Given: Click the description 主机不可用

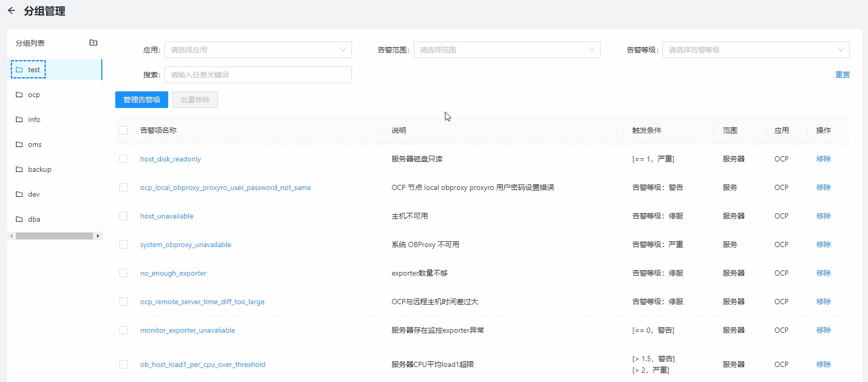Looking at the screenshot, I should tap(410, 216).
